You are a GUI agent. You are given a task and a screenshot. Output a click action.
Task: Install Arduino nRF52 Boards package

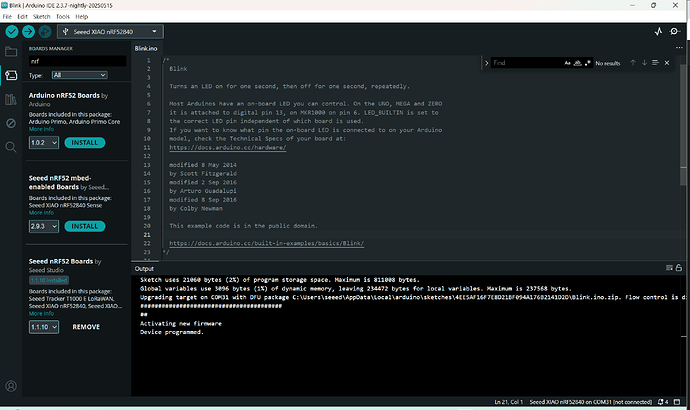[x=84, y=143]
